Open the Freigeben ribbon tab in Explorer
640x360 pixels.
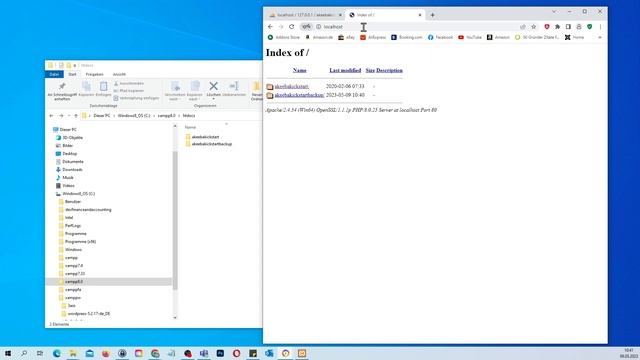click(94, 74)
